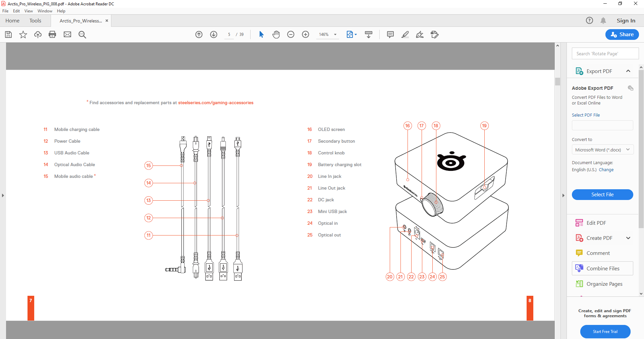Click tools pane scroll down arrow
644x339 pixels.
pos(641,294)
